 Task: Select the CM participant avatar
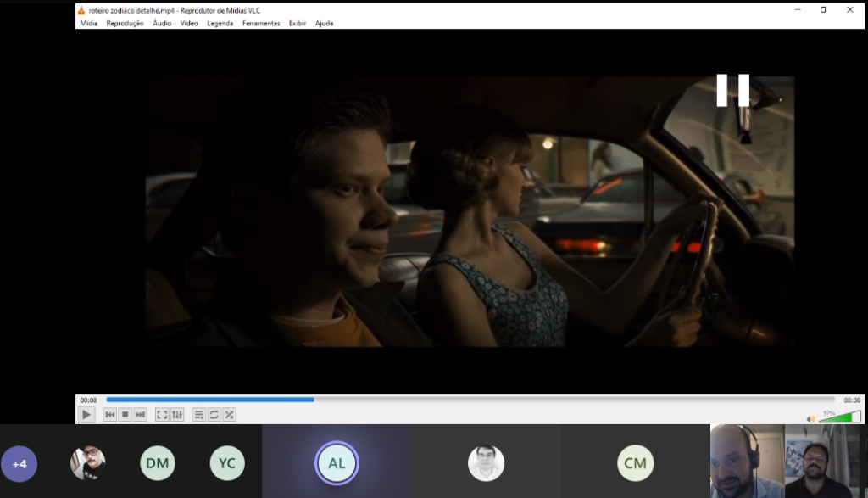[x=635, y=463]
